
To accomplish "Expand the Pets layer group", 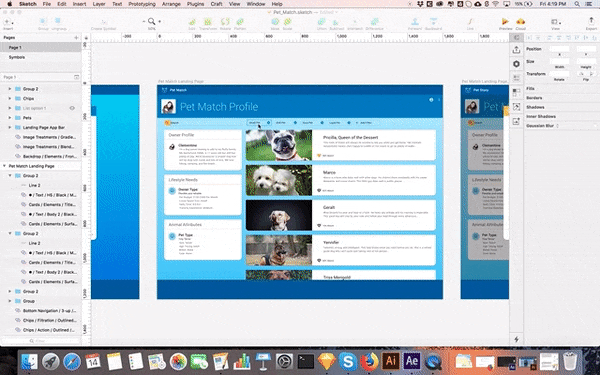I will (10, 118).
